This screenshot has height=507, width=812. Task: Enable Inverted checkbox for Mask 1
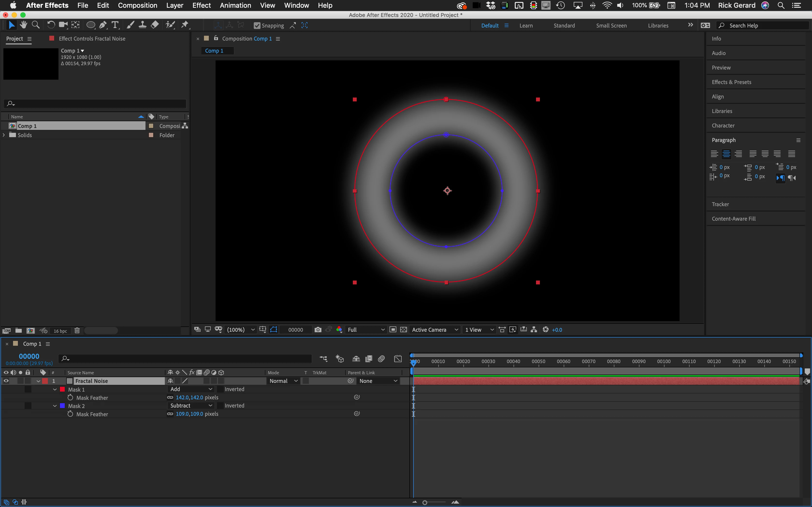coord(220,389)
